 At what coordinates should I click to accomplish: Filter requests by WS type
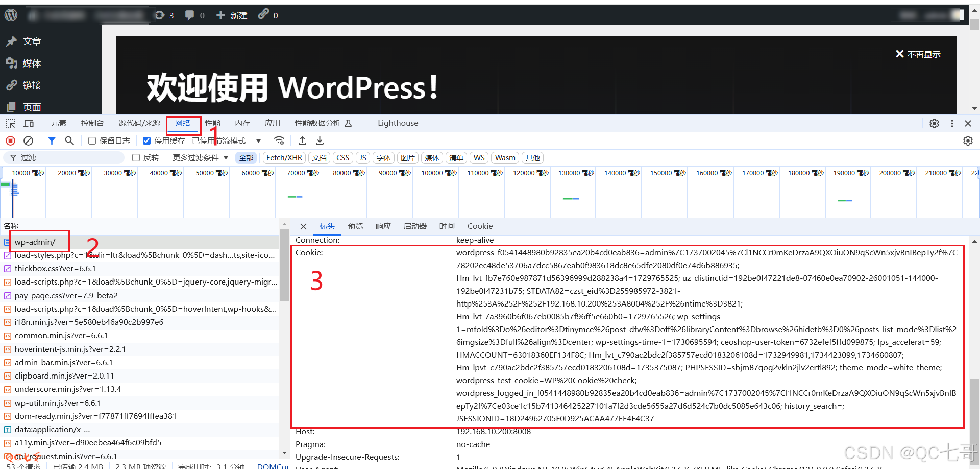(x=479, y=158)
